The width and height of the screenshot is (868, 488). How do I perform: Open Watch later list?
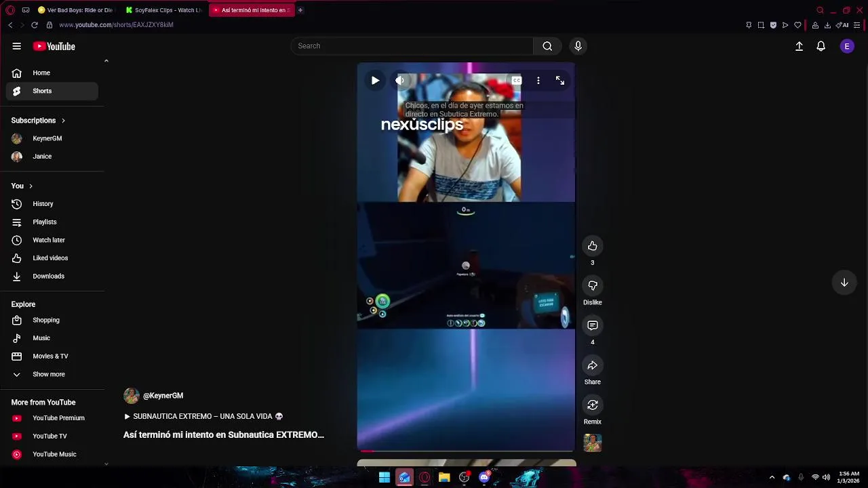52,240
